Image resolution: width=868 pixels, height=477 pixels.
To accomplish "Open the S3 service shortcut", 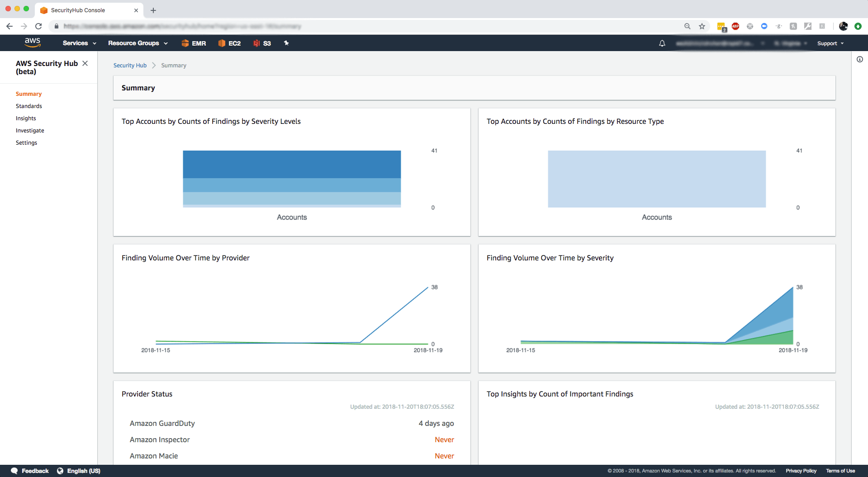I will [262, 43].
